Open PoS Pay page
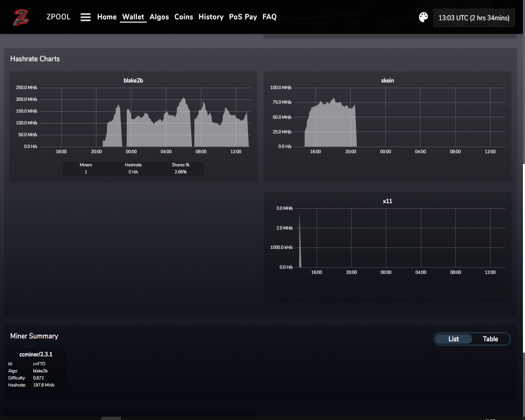Viewport: 525px width, 420px height. click(x=243, y=17)
